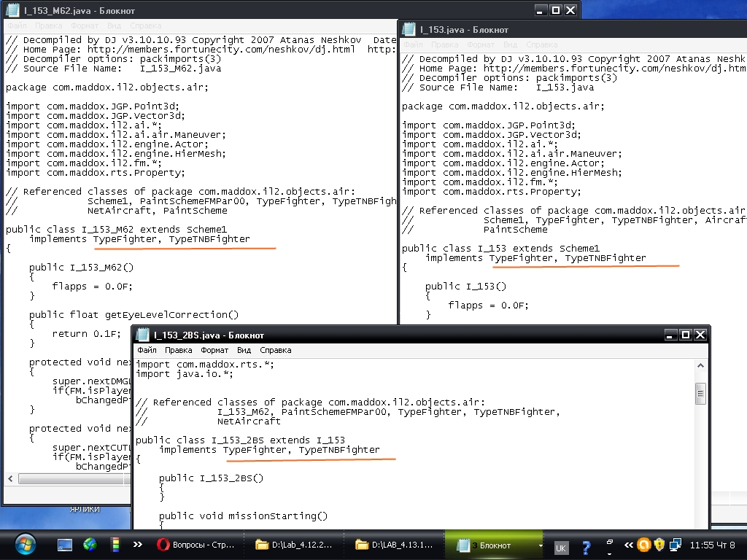
Task: Open the Windows Start menu orb
Action: point(24,544)
